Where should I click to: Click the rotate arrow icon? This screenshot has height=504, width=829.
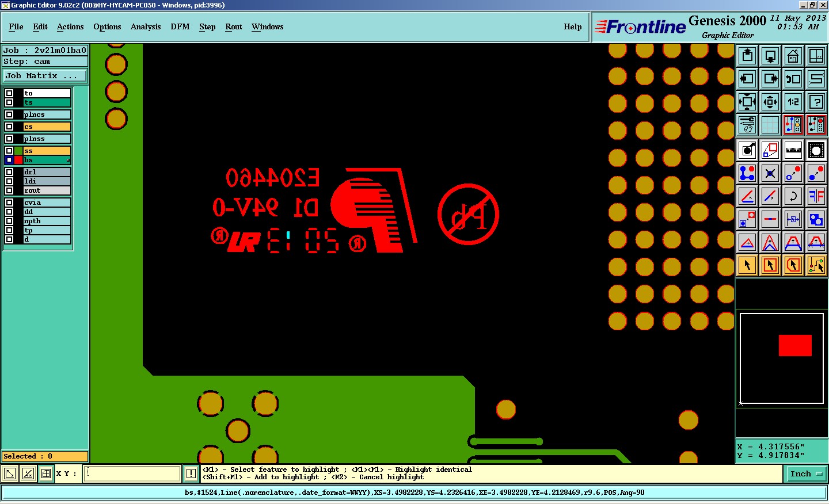coord(793,196)
